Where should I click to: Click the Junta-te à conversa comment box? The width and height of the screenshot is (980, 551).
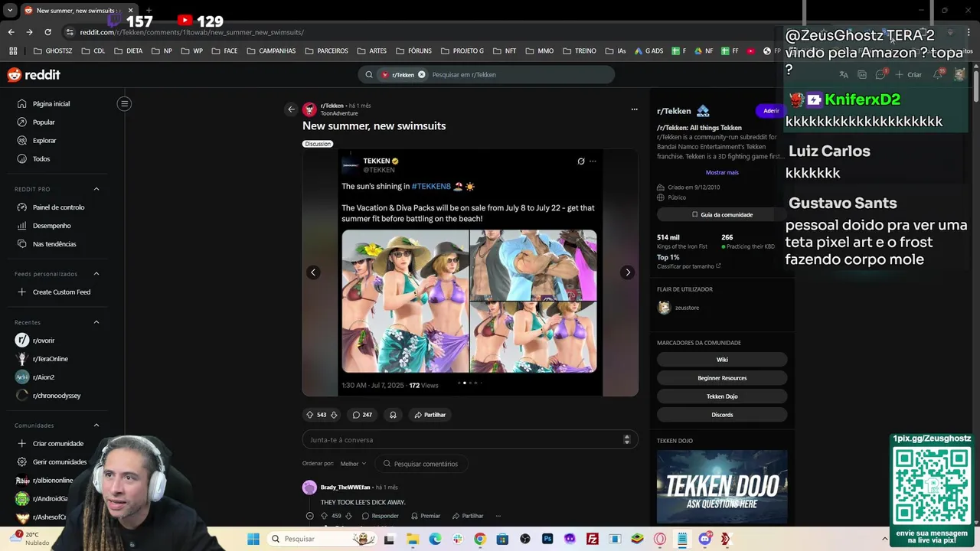click(470, 440)
